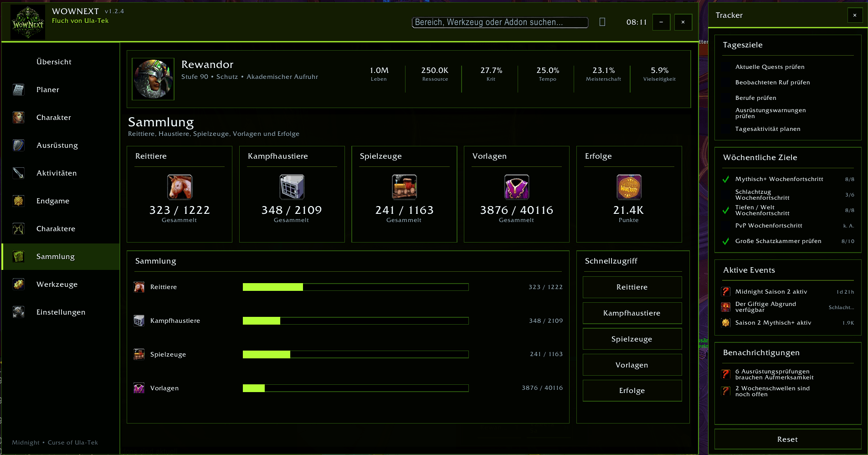Open the Planer section
Viewport: 868px width, 455px height.
(x=61, y=90)
